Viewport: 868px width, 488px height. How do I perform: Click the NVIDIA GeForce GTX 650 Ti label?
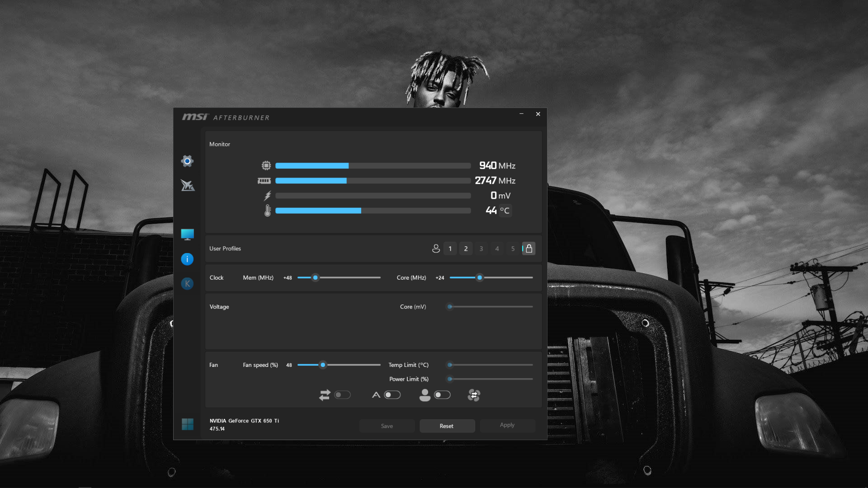tap(244, 421)
